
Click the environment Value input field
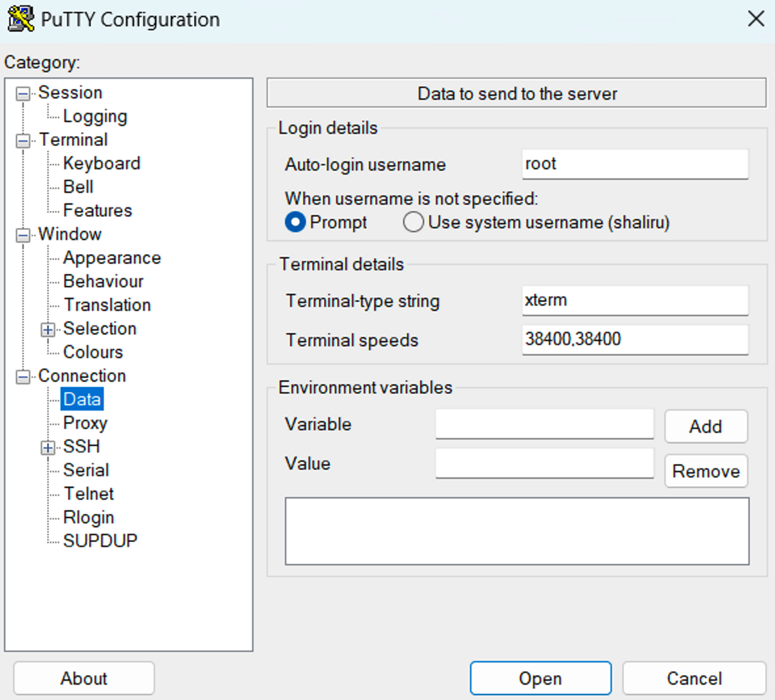coord(544,463)
